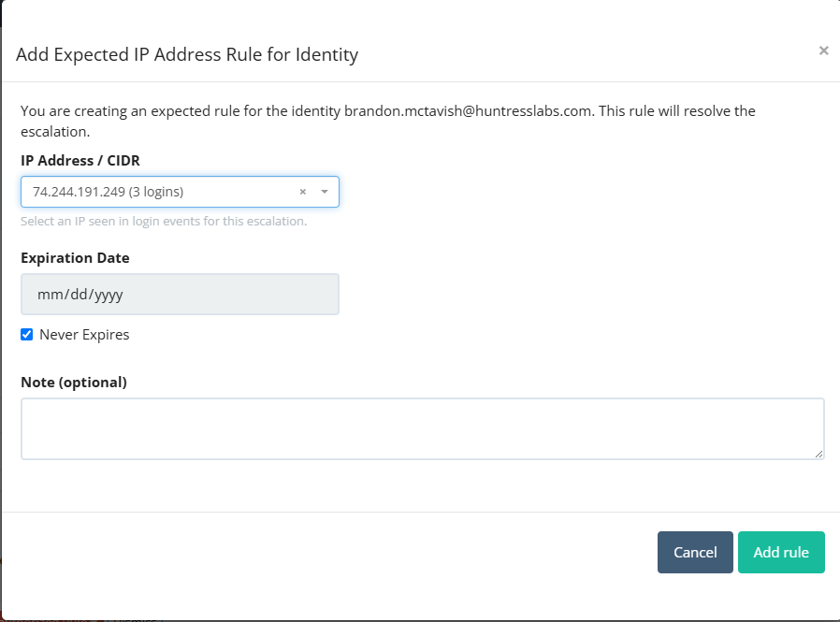Focus the Note (optional) text area

tap(422, 428)
